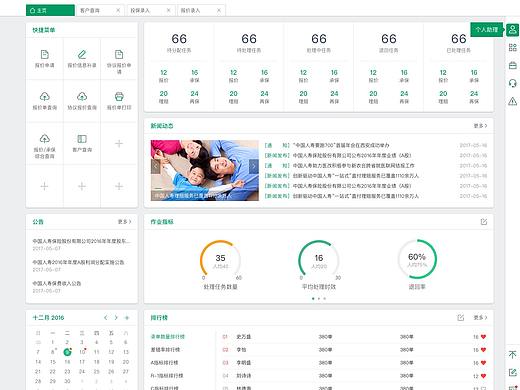Like 史万盛's row with the heart icon
Viewport: 520px width, 390px height.
coord(483,337)
